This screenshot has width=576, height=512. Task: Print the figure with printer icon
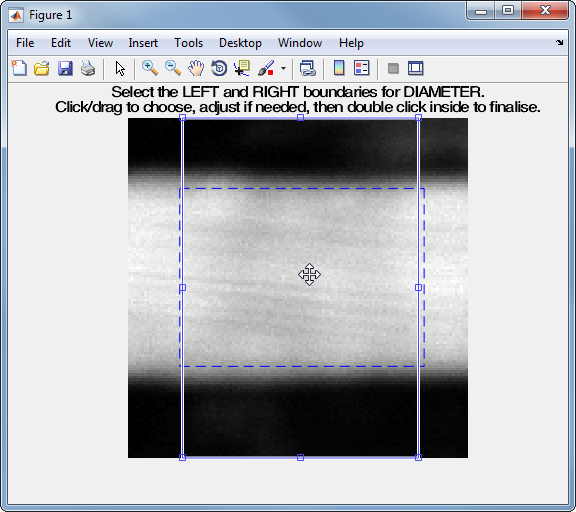(88, 68)
